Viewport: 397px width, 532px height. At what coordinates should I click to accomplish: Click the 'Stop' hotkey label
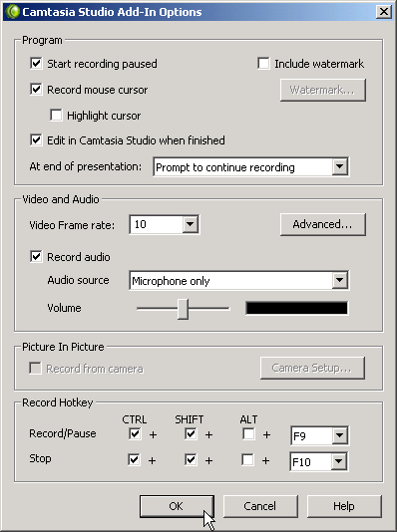coord(40,458)
